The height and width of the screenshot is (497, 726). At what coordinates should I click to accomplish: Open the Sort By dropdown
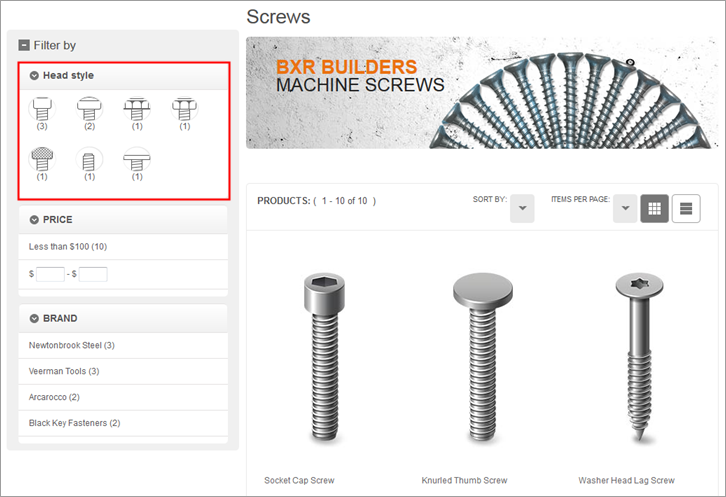[522, 208]
